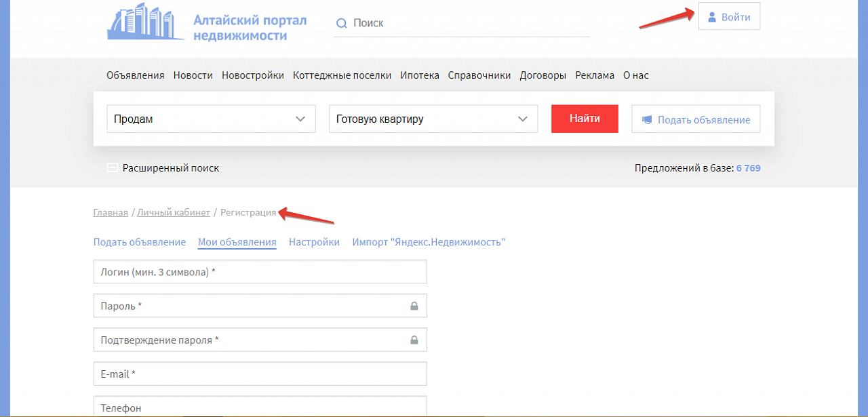Click the Телефон input field
Screen dimensions: 868x417
260,407
